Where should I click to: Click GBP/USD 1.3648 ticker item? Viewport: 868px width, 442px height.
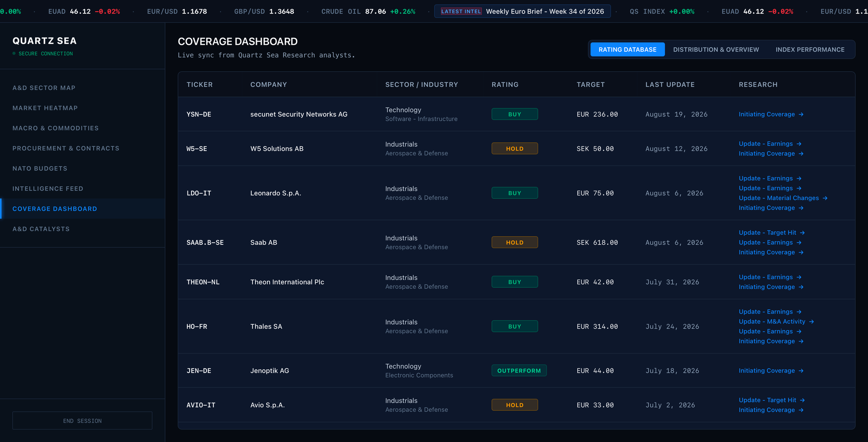click(264, 11)
